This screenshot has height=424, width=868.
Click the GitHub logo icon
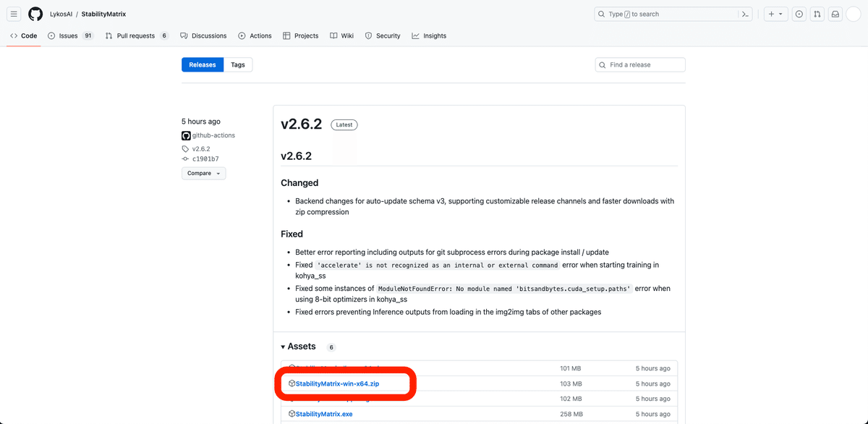[35, 14]
